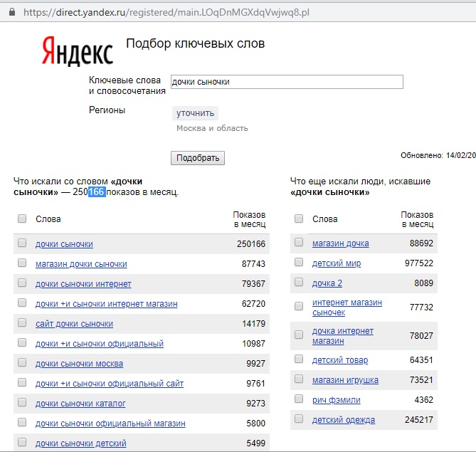Check the box for рич фэмили
The image size is (476, 452).
[299, 399]
